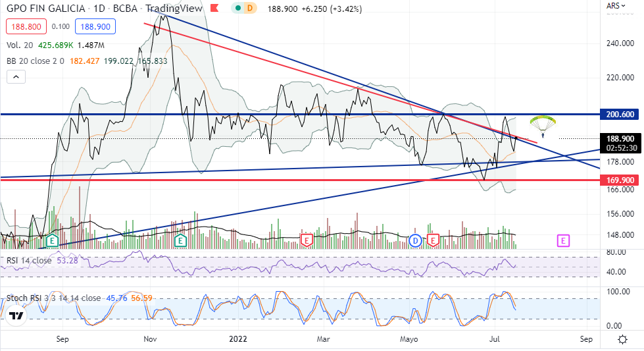Click the BCBA exchange text in title
644x351 pixels.
[x=126, y=8]
